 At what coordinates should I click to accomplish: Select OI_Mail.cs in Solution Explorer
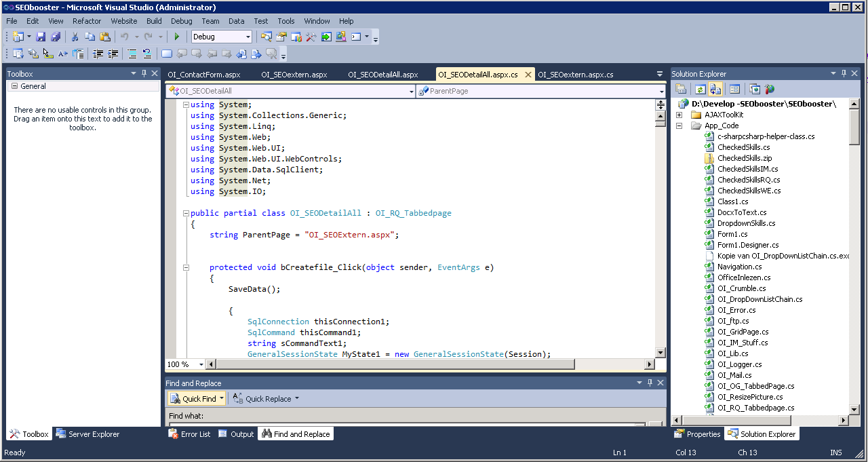734,375
